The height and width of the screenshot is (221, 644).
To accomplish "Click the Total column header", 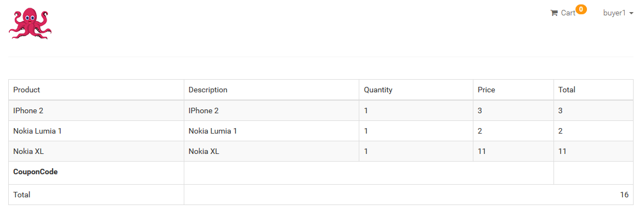I will [x=567, y=90].
